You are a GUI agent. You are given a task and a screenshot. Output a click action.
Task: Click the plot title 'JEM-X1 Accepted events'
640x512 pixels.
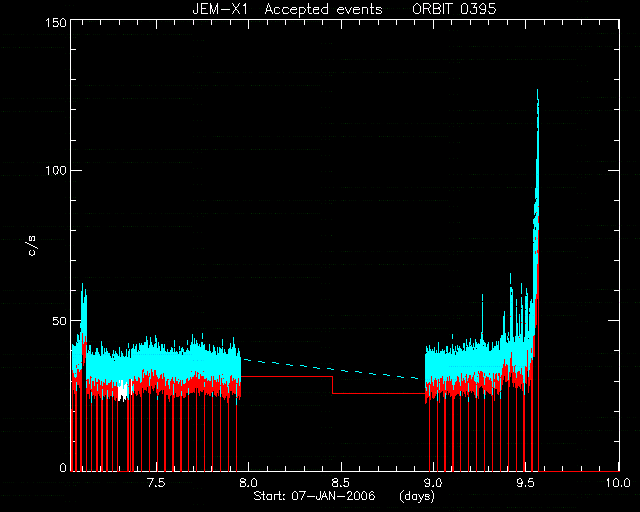(287, 9)
